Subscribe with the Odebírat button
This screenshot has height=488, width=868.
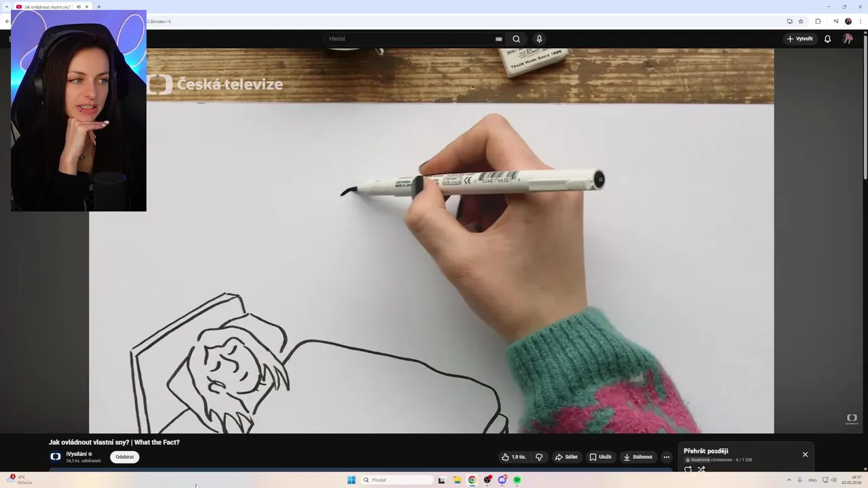(x=125, y=457)
